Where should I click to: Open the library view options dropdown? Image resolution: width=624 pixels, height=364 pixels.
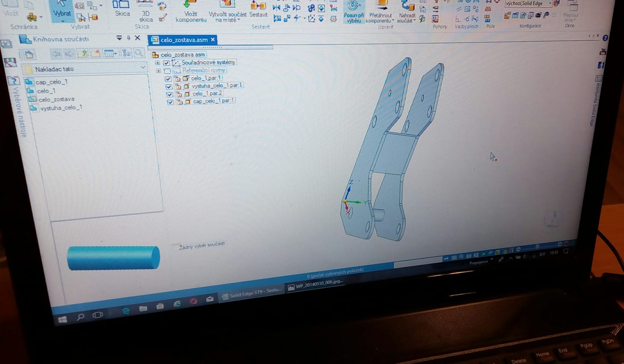[x=110, y=53]
